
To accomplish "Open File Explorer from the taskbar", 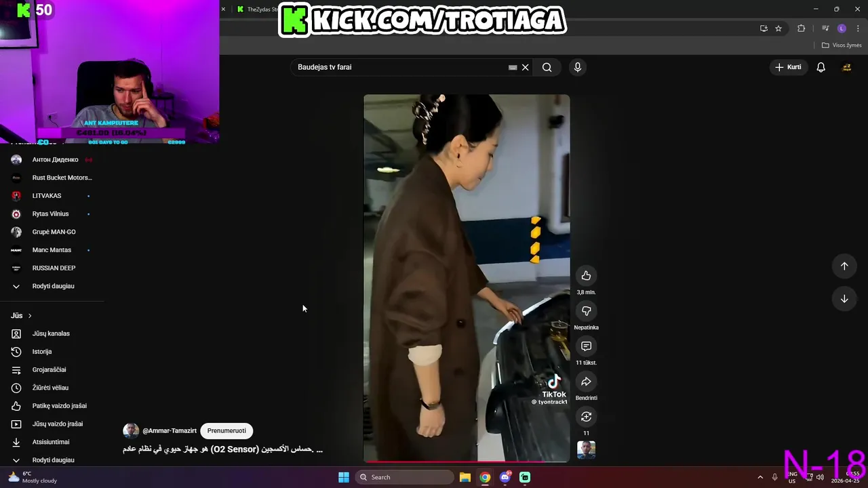I will coord(465,477).
